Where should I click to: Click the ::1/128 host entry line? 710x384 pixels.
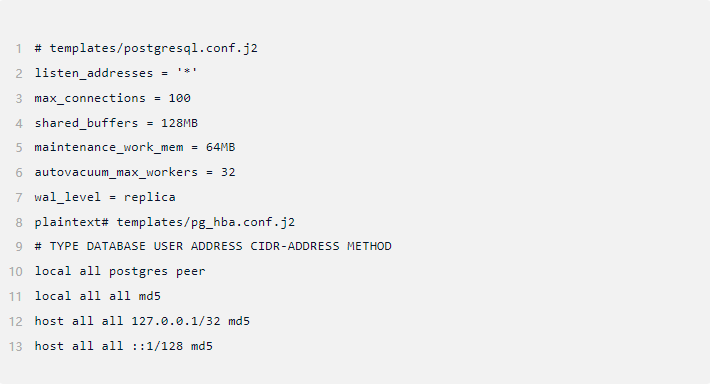point(123,346)
